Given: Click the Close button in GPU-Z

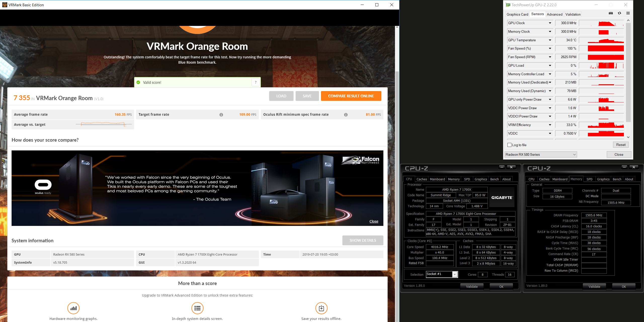Looking at the screenshot, I should 619,154.
